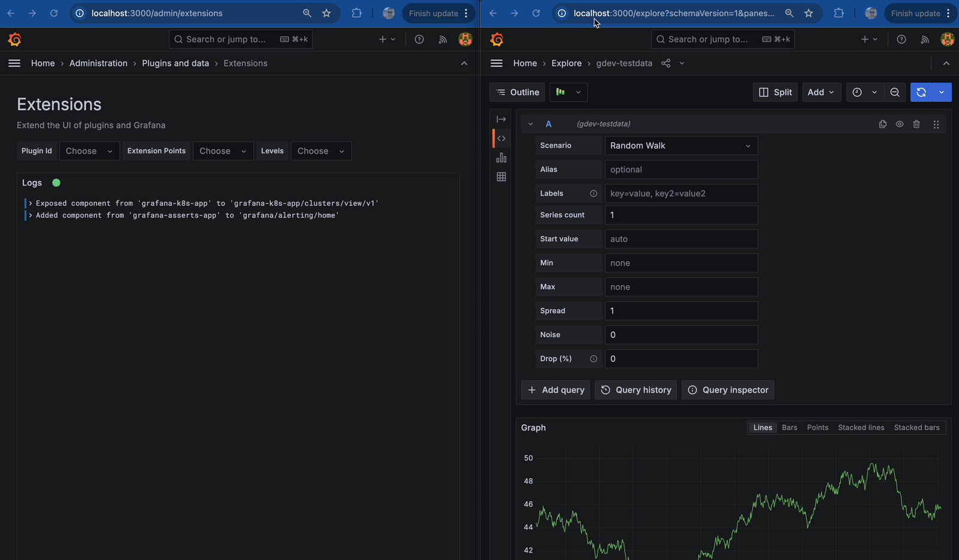The height and width of the screenshot is (560, 959).
Task: Select the Bars graph style
Action: click(x=789, y=428)
